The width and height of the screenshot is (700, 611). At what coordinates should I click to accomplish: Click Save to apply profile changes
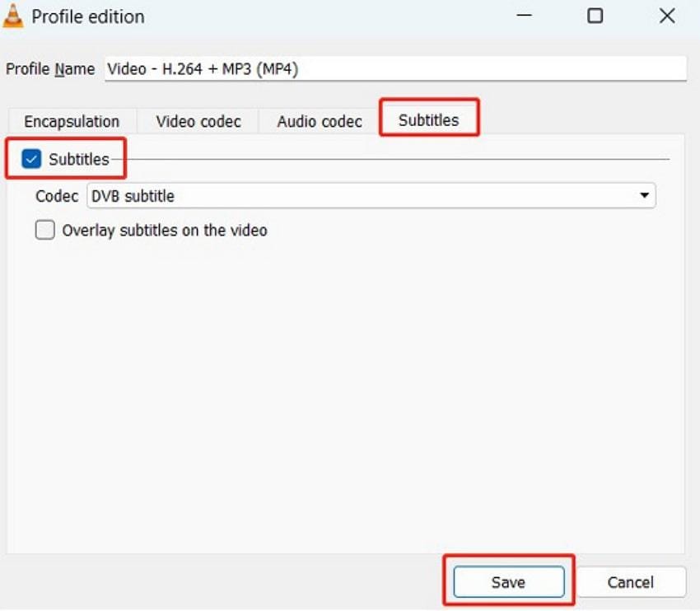(508, 581)
